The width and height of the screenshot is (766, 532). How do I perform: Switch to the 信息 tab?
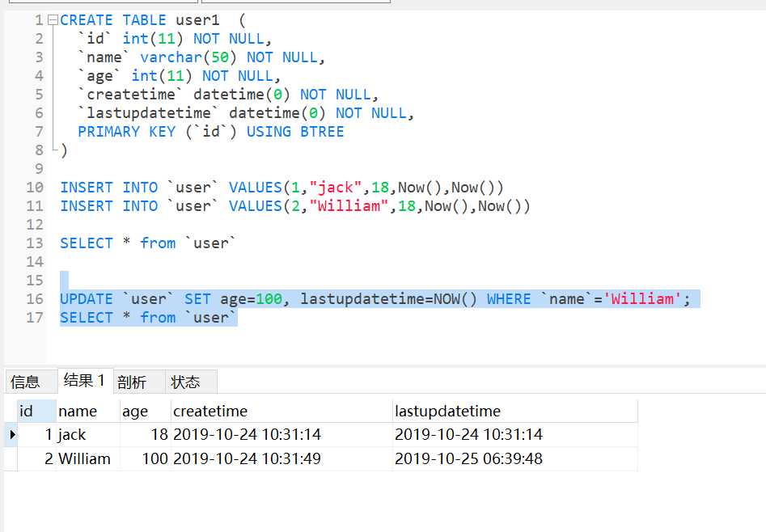pyautogui.click(x=31, y=382)
